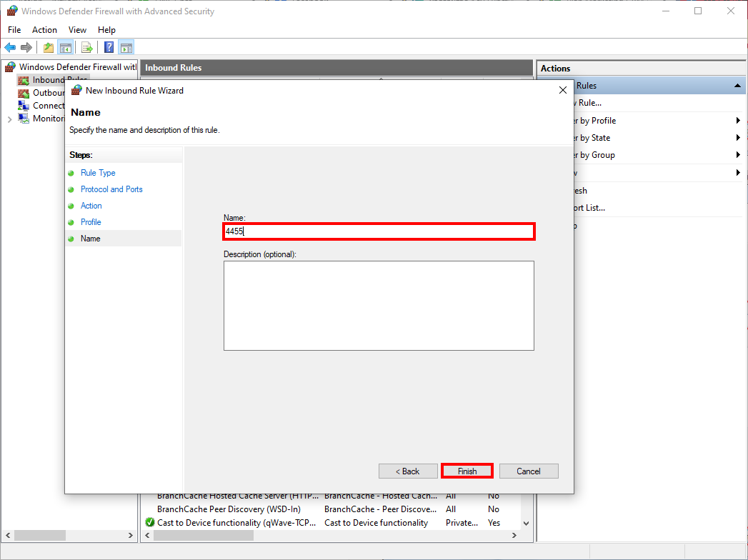This screenshot has width=748, height=560.
Task: Click Refresh in the Actions pane
Action: pos(581,190)
